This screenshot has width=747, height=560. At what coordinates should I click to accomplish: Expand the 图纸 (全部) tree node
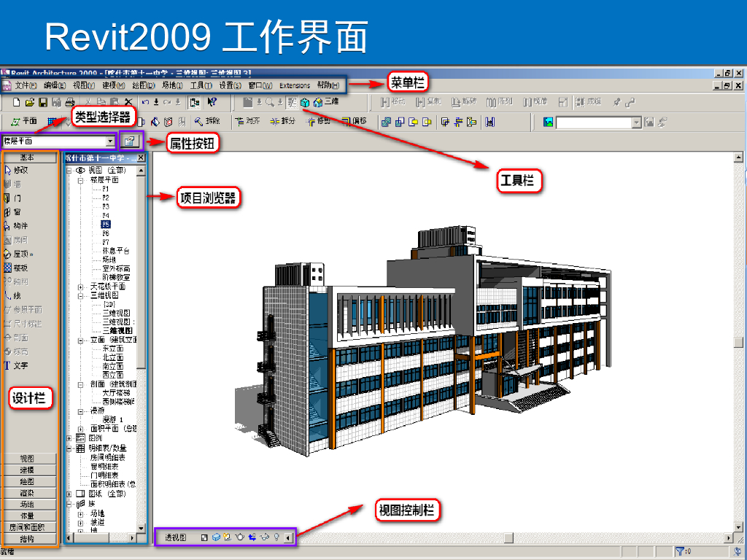[69, 494]
